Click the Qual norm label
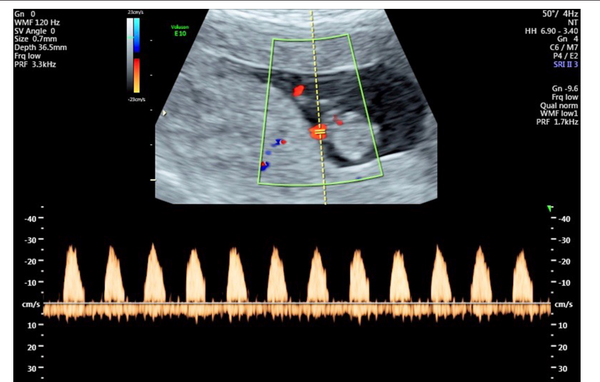Image resolution: width=600 pixels, height=382 pixels. [x=559, y=106]
